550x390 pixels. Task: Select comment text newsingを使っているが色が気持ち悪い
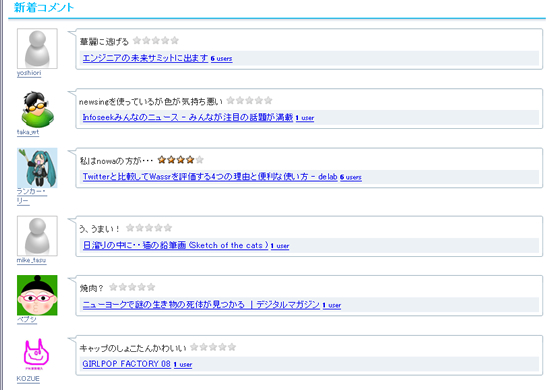tap(150, 102)
